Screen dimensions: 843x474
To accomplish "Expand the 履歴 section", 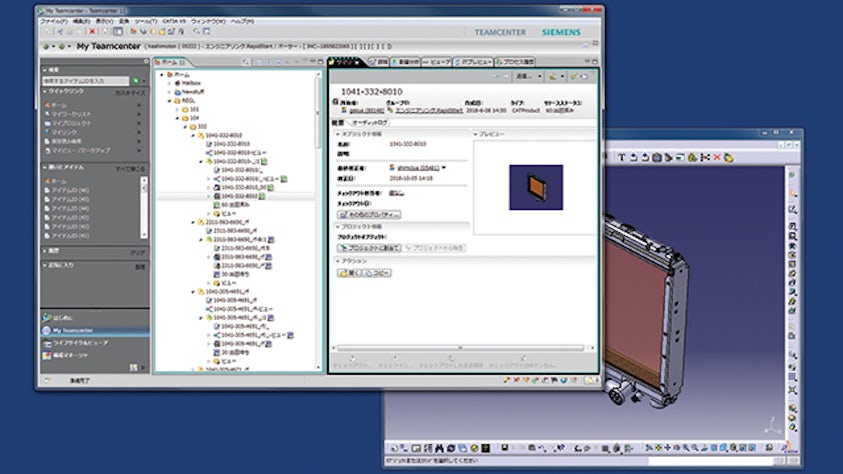I will [45, 251].
